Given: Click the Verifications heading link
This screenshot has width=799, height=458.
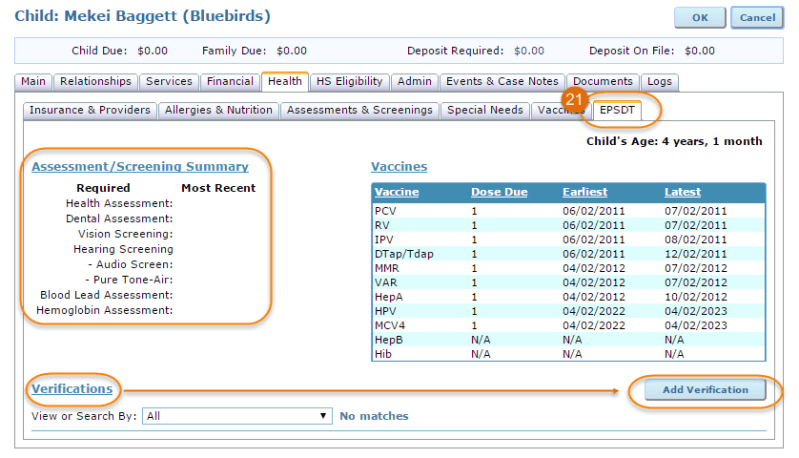Looking at the screenshot, I should coord(71,388).
